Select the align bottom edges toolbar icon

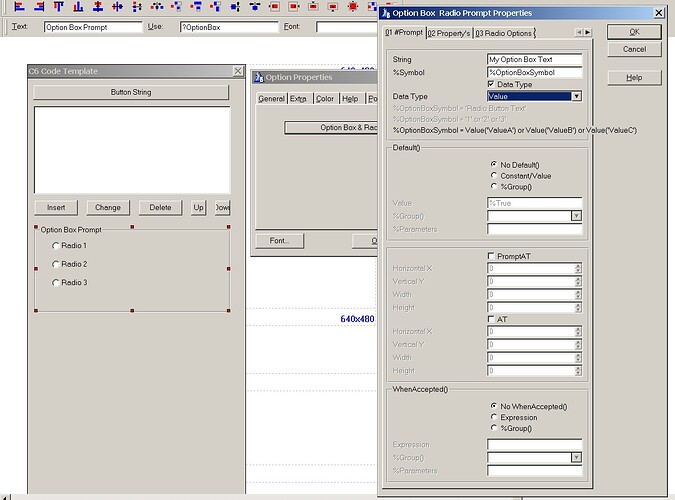[78, 6]
